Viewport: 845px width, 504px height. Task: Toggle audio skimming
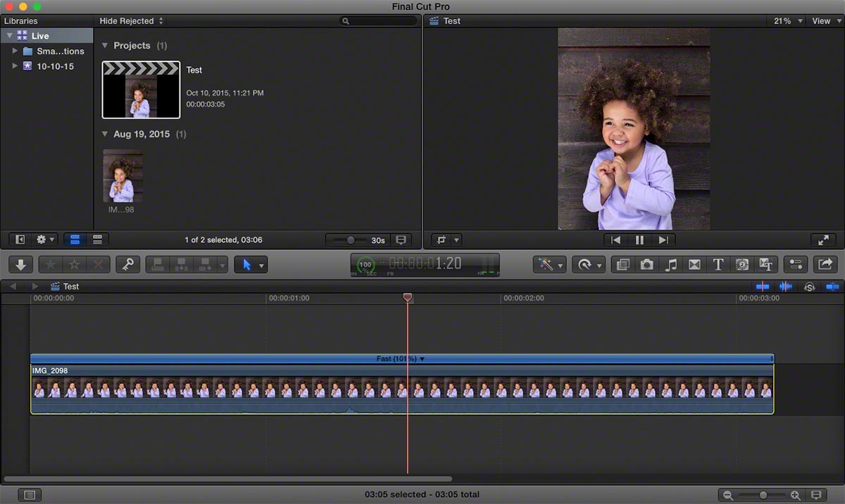click(786, 286)
